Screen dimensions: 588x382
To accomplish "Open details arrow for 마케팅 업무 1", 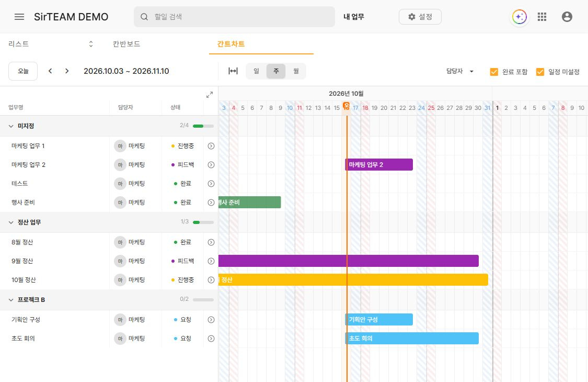I will pyautogui.click(x=211, y=146).
